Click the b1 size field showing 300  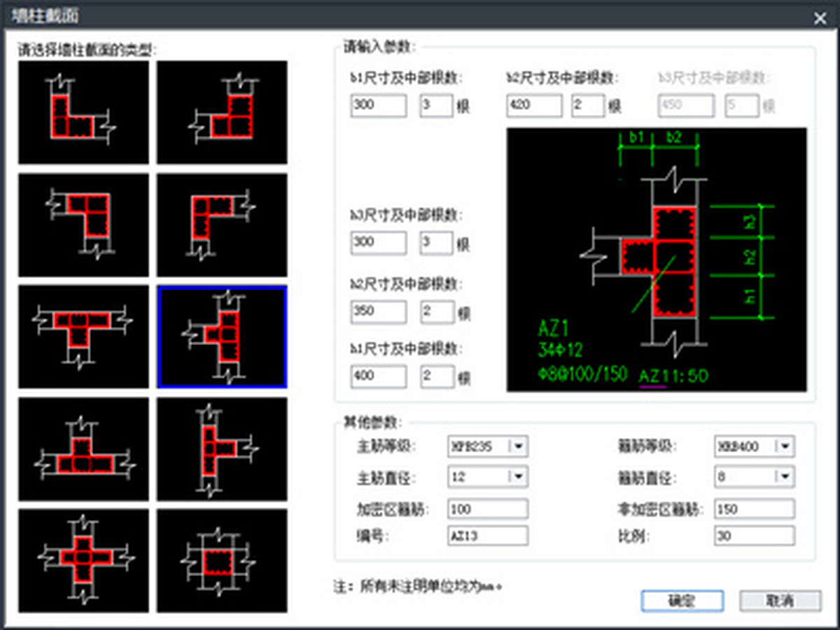(378, 106)
